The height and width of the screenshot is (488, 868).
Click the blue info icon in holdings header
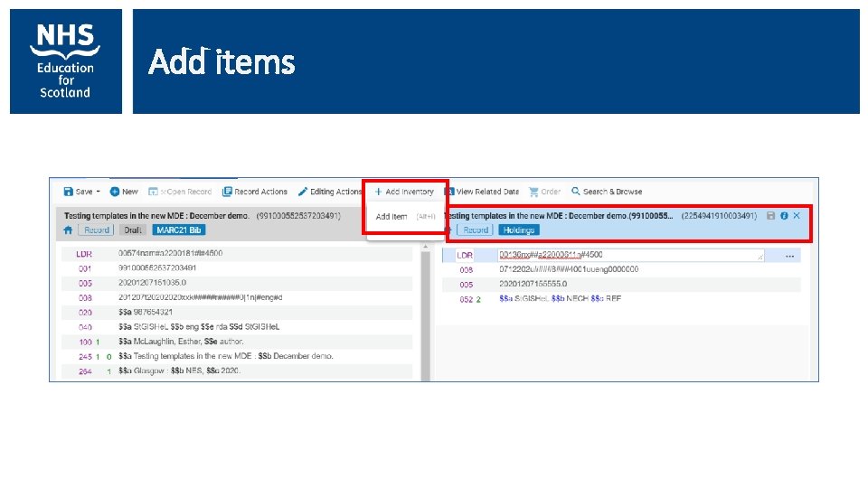click(784, 216)
